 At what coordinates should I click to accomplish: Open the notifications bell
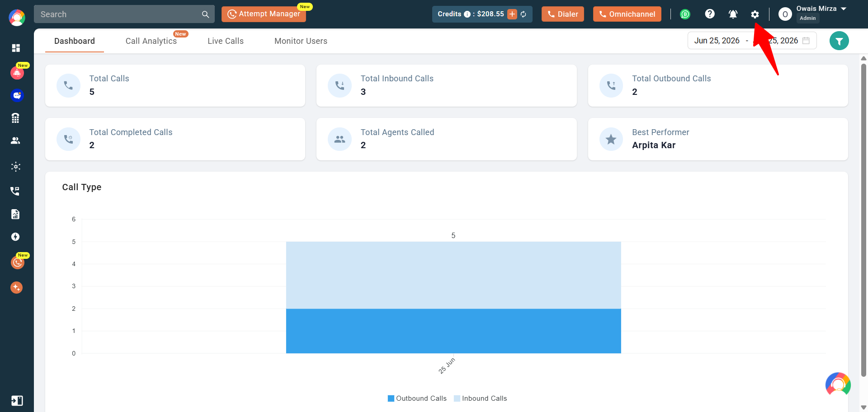pos(733,14)
